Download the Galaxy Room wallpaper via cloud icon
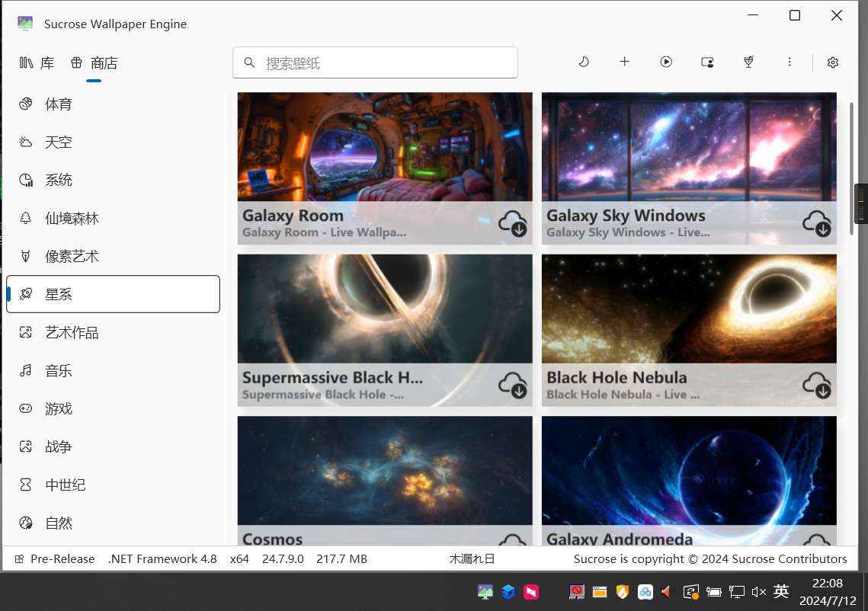 (513, 224)
